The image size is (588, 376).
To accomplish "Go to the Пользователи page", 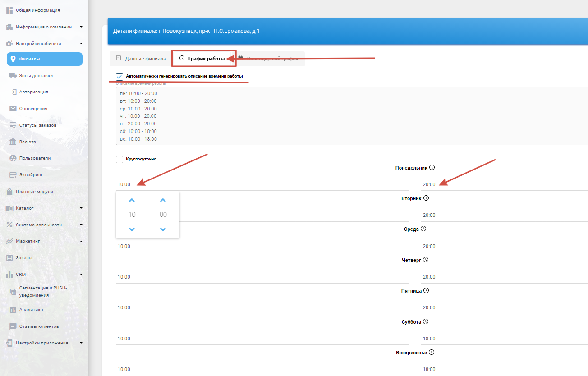I will point(35,158).
